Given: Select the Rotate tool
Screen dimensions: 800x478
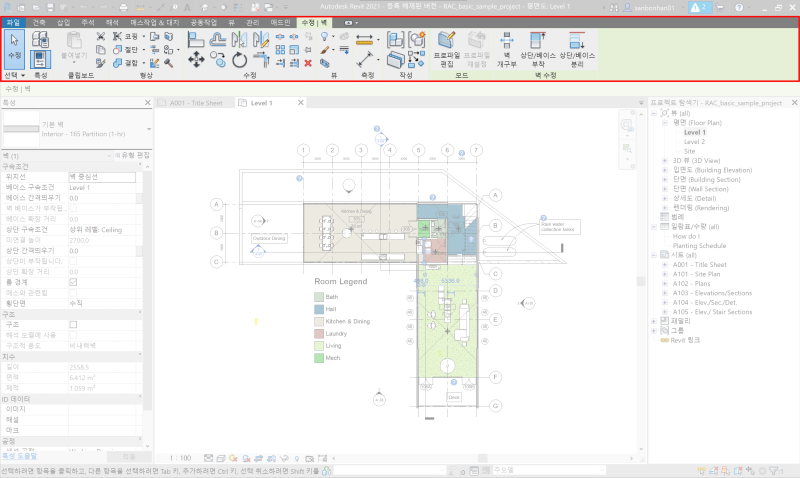Looking at the screenshot, I should tap(239, 60).
